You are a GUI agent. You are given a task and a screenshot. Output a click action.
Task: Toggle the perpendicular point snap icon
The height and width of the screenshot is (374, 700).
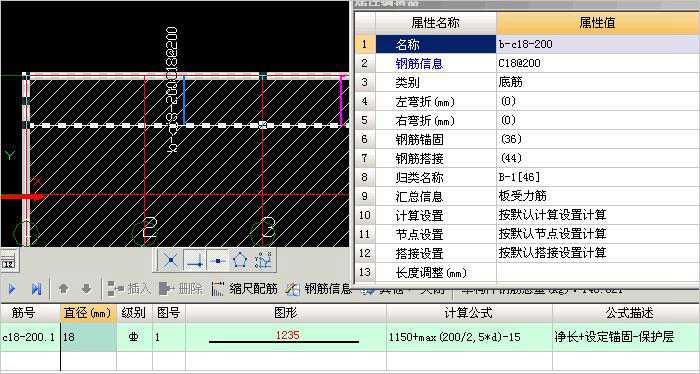[x=194, y=260]
